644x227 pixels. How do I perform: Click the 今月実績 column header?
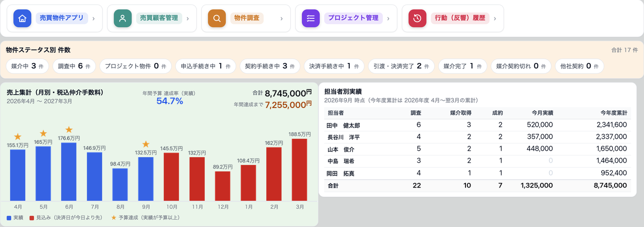click(542, 113)
